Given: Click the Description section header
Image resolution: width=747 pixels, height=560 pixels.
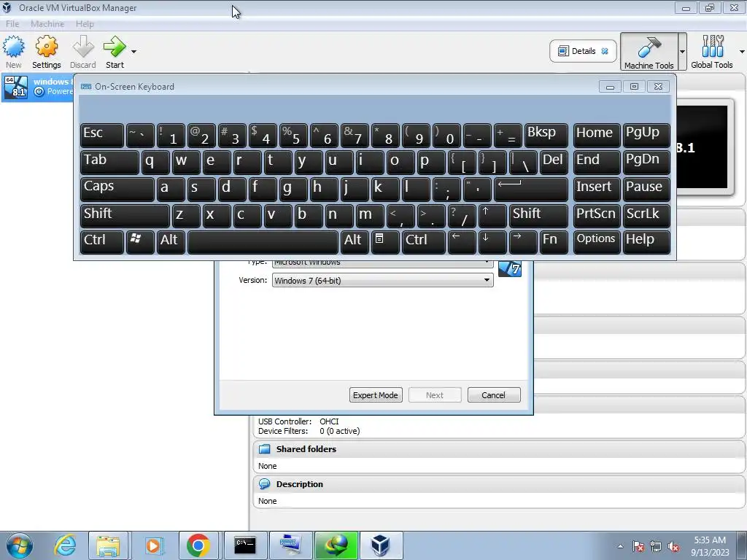Looking at the screenshot, I should click(x=498, y=484).
